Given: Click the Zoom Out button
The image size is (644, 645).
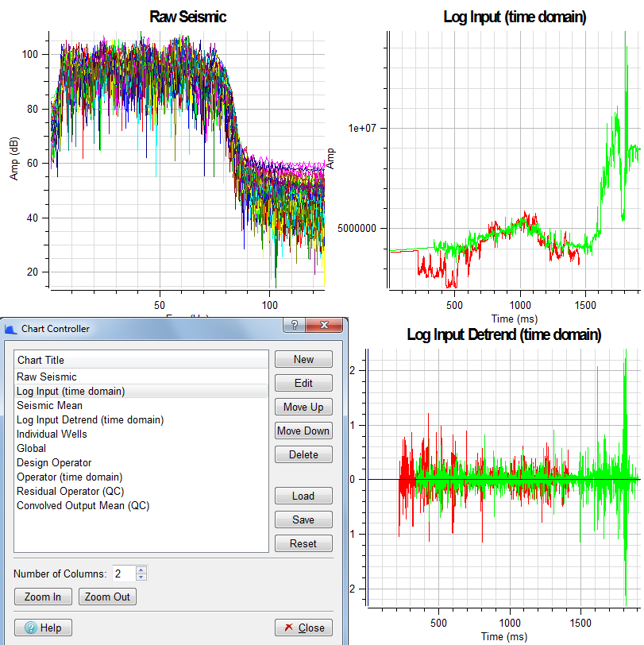Looking at the screenshot, I should click(107, 597).
